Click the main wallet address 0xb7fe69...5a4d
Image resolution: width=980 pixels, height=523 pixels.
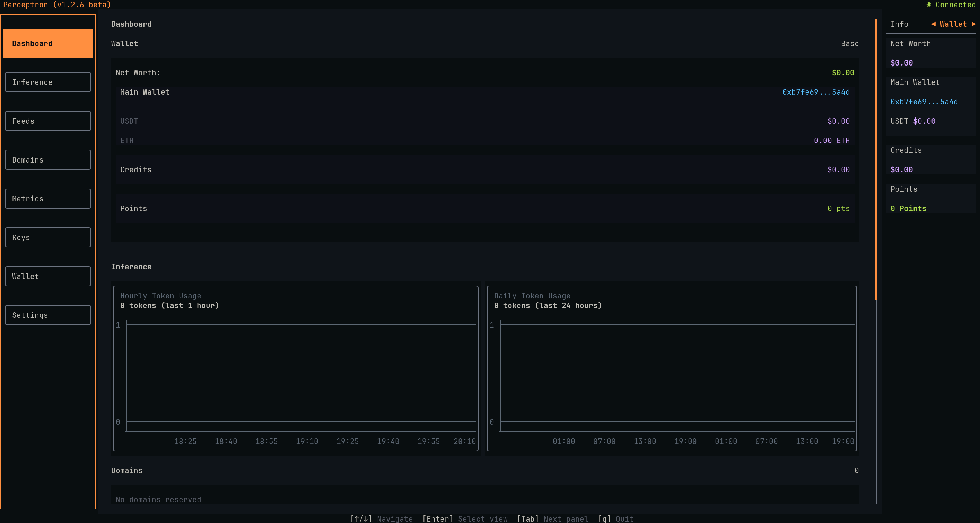coord(816,92)
